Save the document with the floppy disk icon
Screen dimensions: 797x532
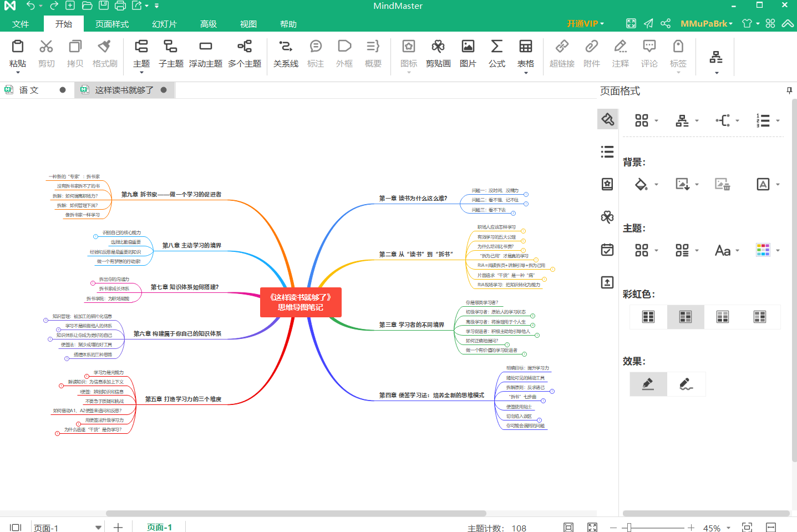pos(104,6)
